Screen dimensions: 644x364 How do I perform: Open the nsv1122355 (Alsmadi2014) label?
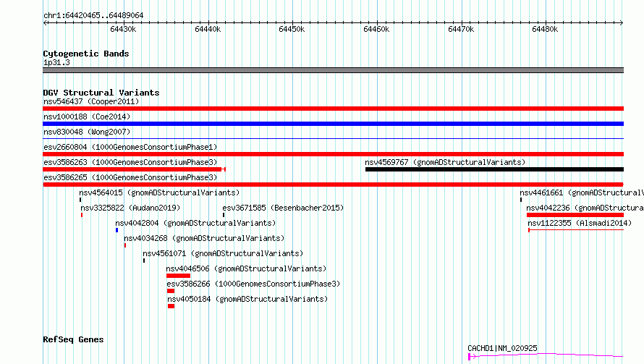coord(580,223)
